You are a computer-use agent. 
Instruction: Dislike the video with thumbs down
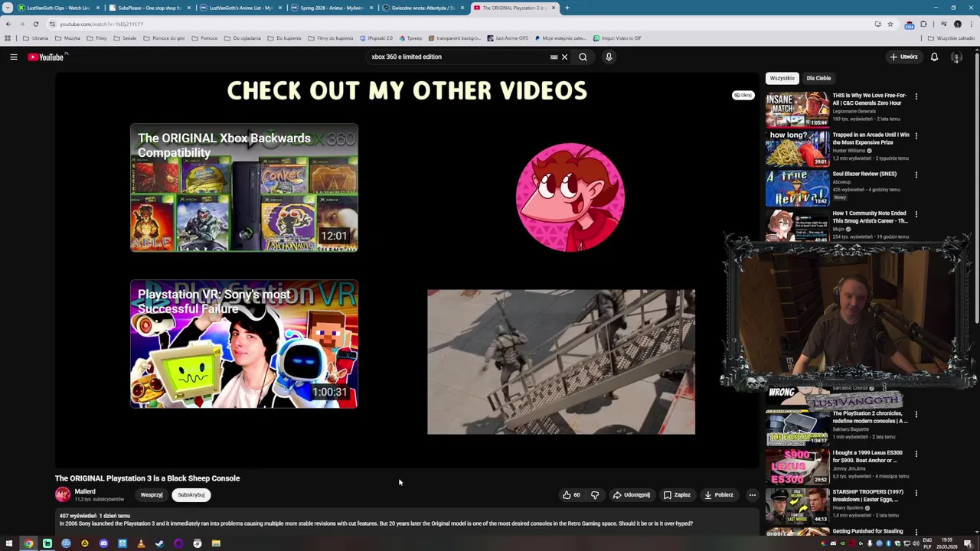point(595,495)
